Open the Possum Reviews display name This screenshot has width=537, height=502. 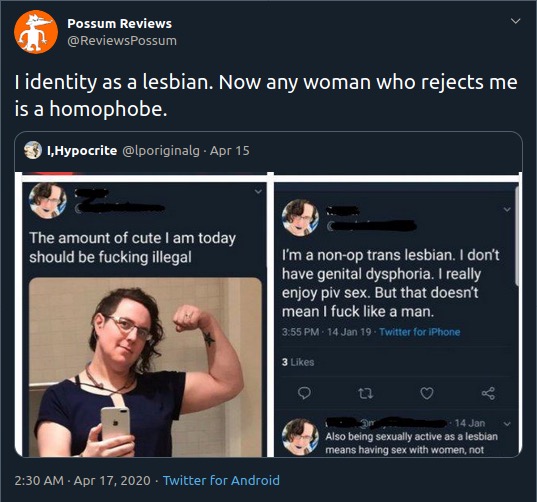tap(120, 24)
